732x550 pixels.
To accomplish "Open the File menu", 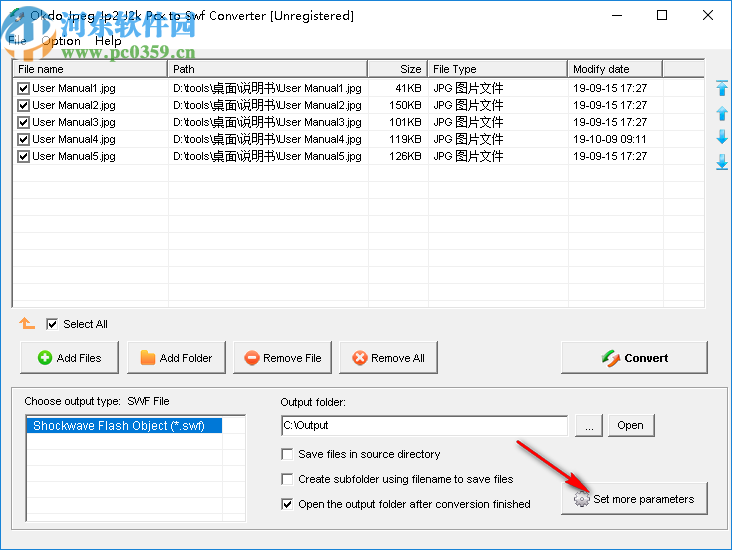I will click(x=17, y=41).
